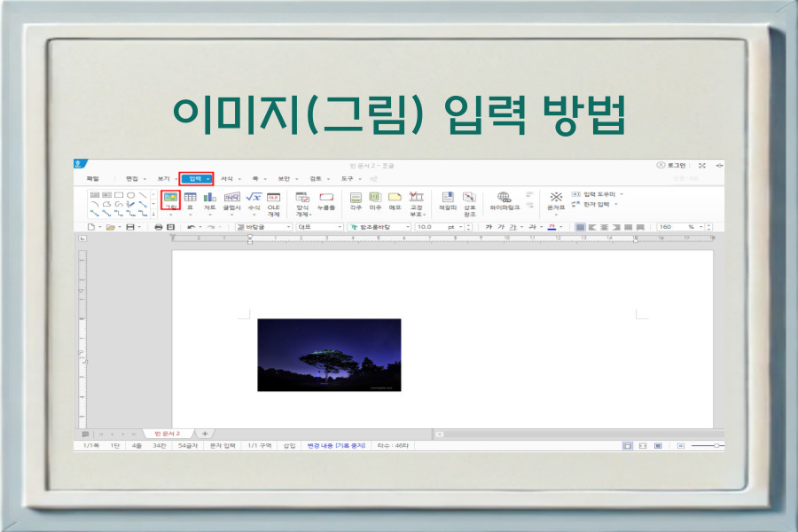Toggle bold 가 formatting
This screenshot has height=532, width=798.
coord(489,227)
